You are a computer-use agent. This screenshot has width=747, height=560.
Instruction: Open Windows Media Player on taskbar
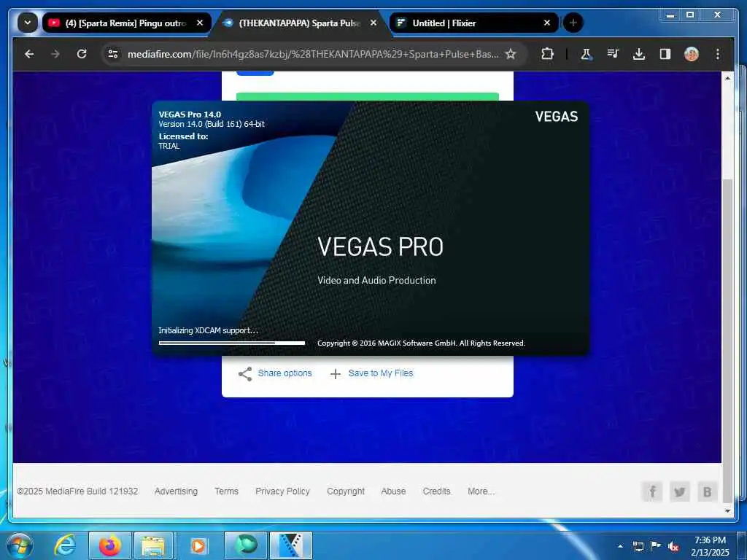point(198,545)
